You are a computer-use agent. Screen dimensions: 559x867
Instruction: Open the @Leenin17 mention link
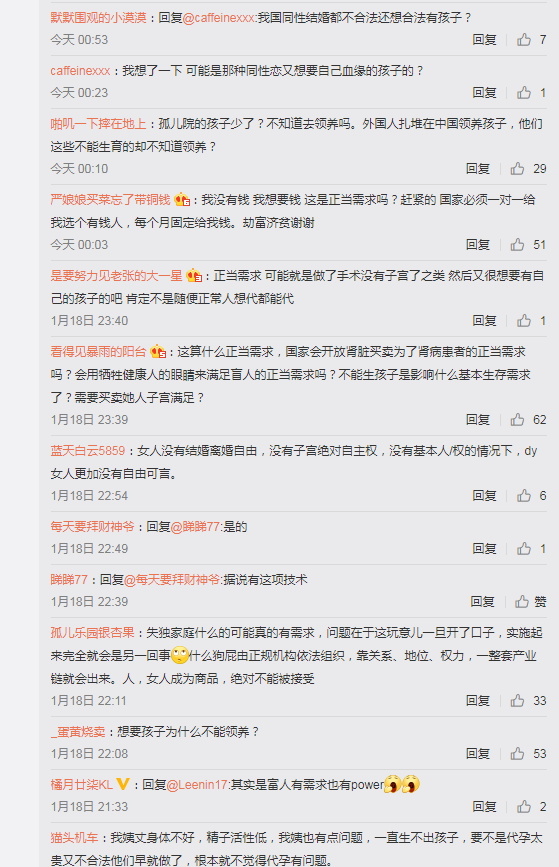coord(197,784)
